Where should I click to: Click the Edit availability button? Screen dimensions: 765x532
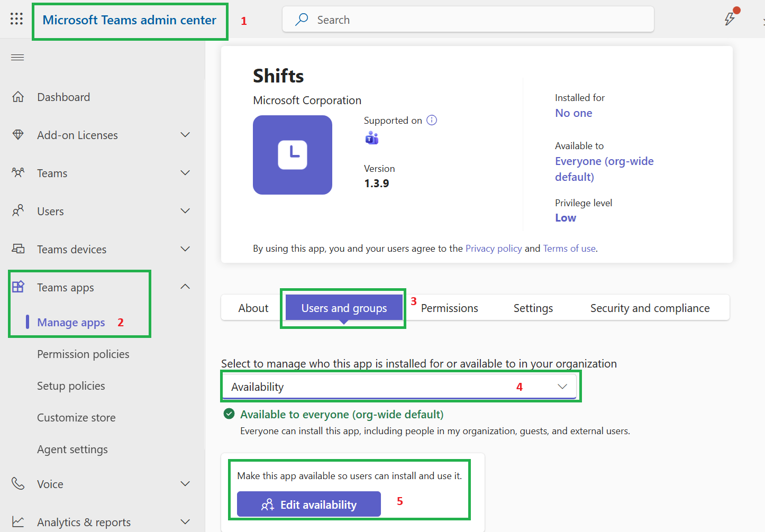[x=309, y=504]
